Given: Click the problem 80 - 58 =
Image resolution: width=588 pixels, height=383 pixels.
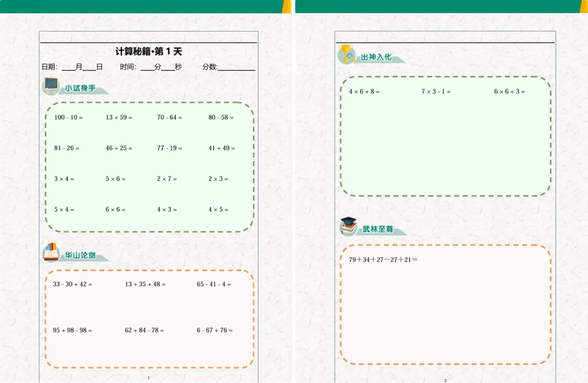Looking at the screenshot, I should point(221,118).
